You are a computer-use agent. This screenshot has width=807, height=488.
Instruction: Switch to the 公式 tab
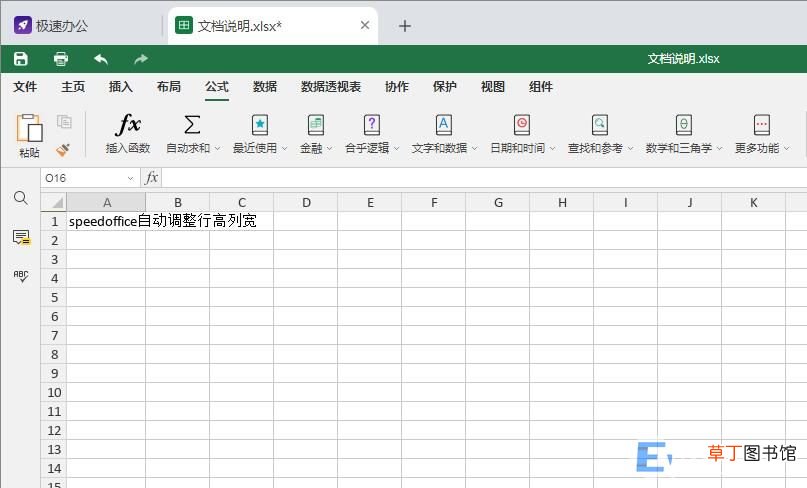tap(217, 87)
